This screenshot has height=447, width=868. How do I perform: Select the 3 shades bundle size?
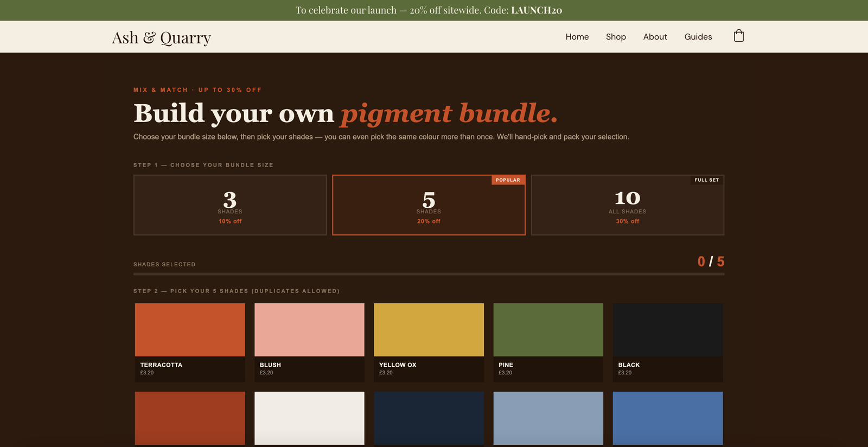coord(230,205)
